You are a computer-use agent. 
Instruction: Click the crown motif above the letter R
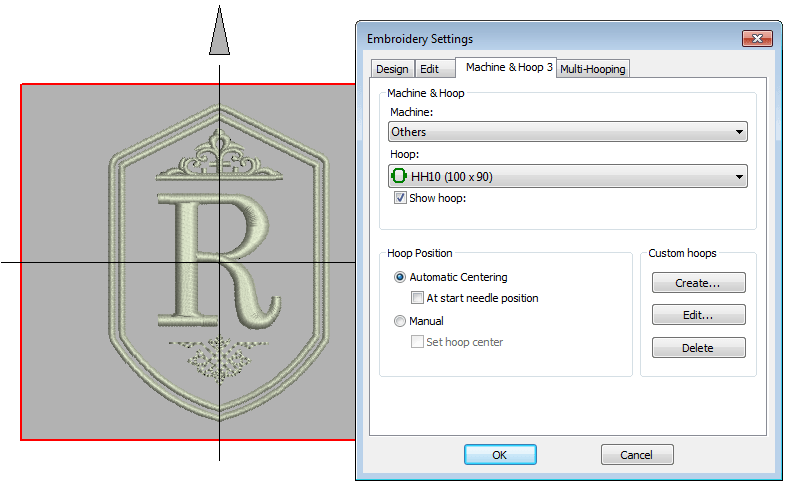click(218, 162)
